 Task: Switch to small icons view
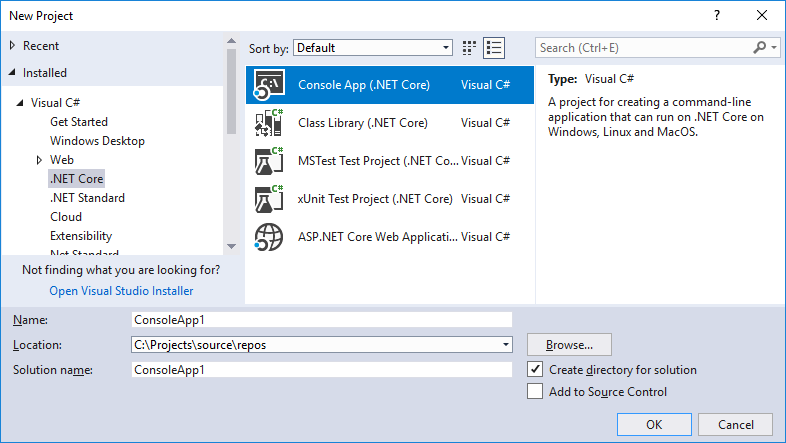(x=469, y=48)
